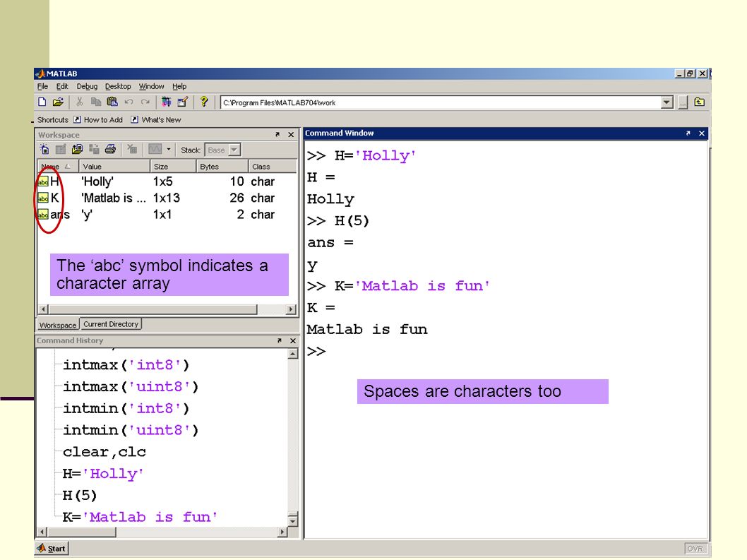This screenshot has width=747, height=560.
Task: Edit the current directory path field
Action: tap(441, 102)
